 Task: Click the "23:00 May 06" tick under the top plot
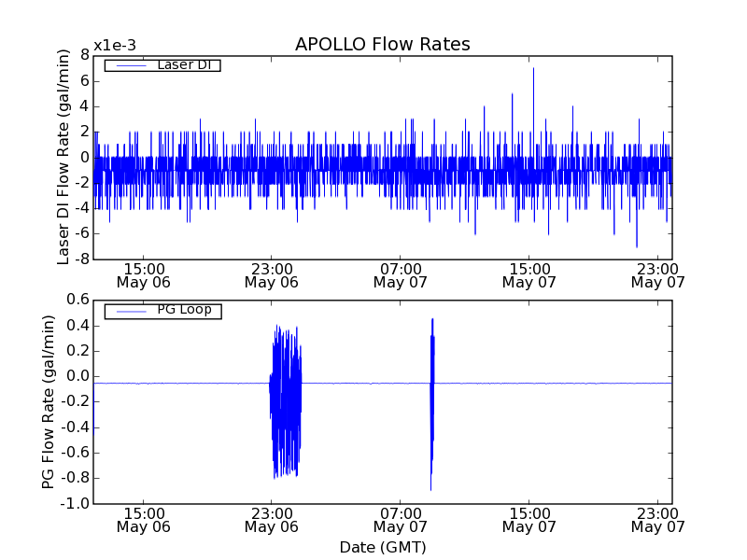pyautogui.click(x=271, y=274)
